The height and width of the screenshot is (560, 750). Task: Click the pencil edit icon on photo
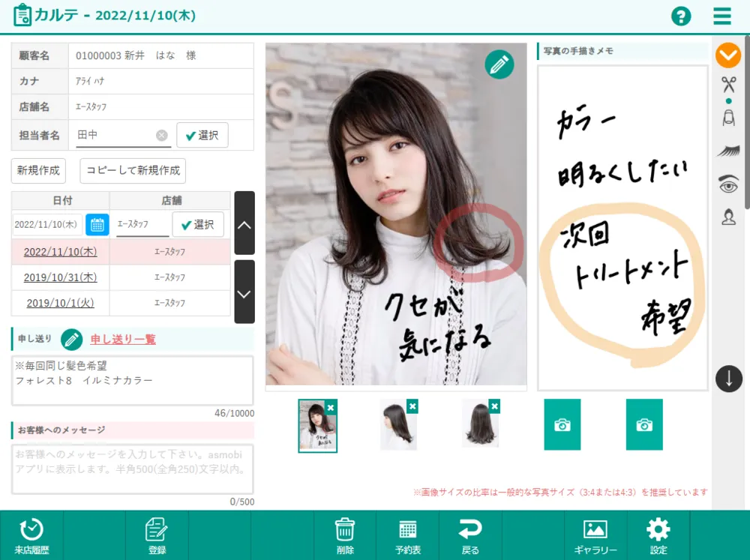click(x=499, y=65)
